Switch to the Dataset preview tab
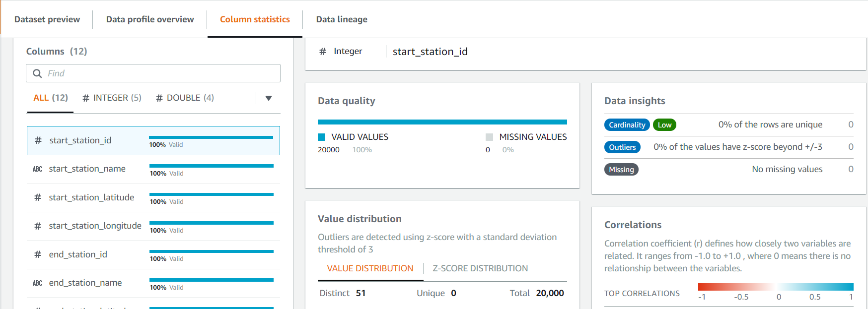 (47, 19)
